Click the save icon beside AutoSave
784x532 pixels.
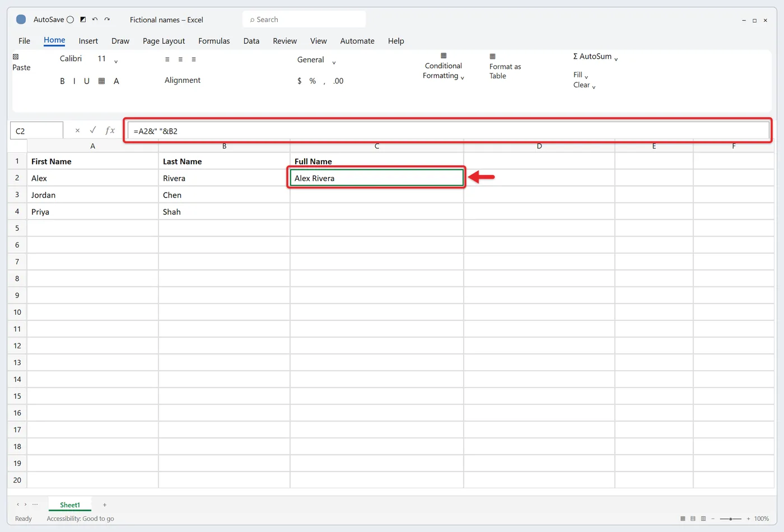83,20
